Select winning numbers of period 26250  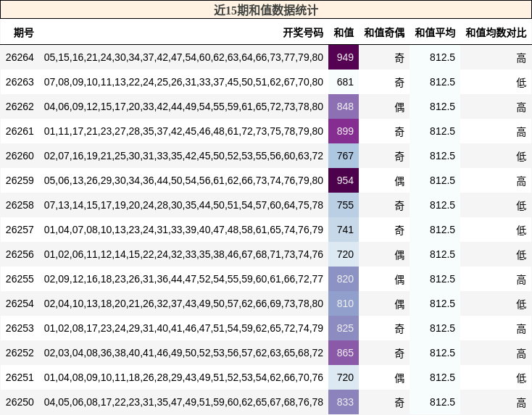183,402
